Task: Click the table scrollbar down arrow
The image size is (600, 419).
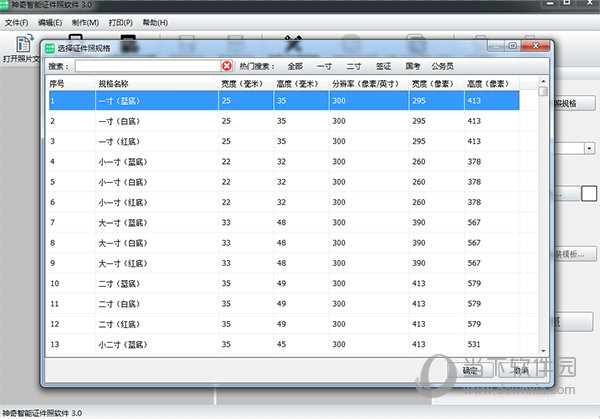Action: 543,351
